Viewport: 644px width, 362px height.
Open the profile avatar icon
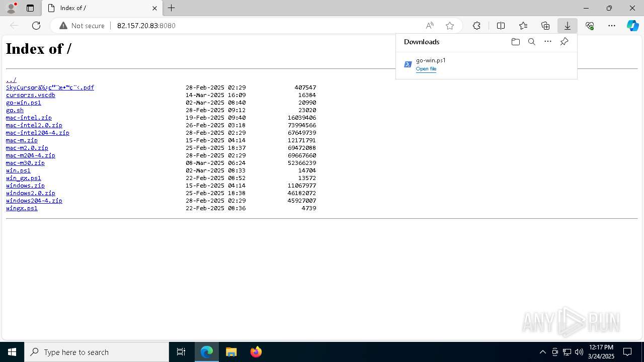point(11,8)
